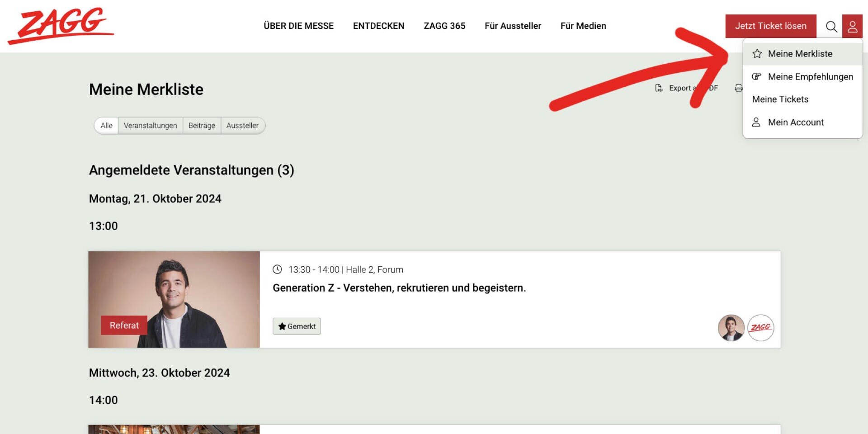This screenshot has height=434, width=868.
Task: Open the ENTDECKEN navigation menu
Action: coord(378,26)
